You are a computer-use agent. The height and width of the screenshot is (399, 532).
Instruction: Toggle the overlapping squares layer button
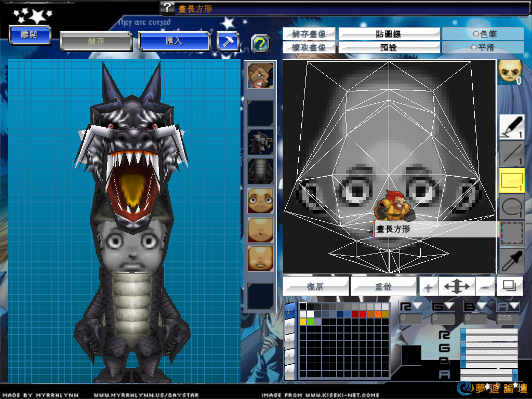pyautogui.click(x=510, y=286)
